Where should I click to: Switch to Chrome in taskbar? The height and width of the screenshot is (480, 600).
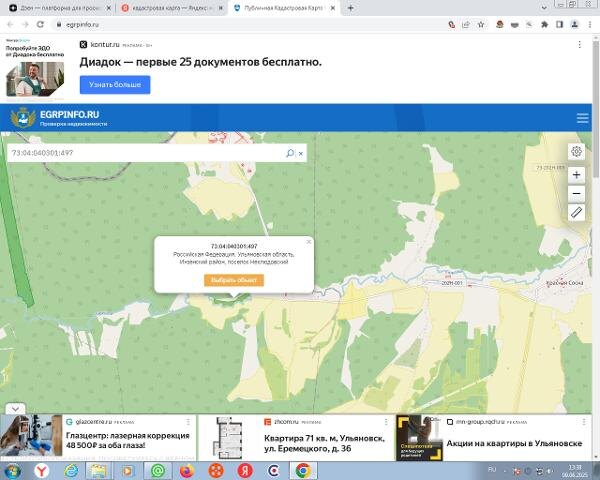point(303,471)
